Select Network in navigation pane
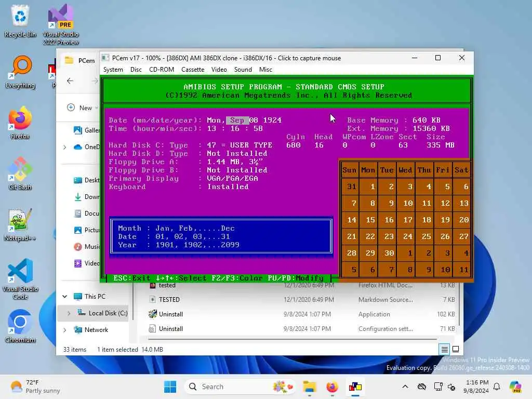Viewport: 532px width, 399px height. (x=91, y=330)
